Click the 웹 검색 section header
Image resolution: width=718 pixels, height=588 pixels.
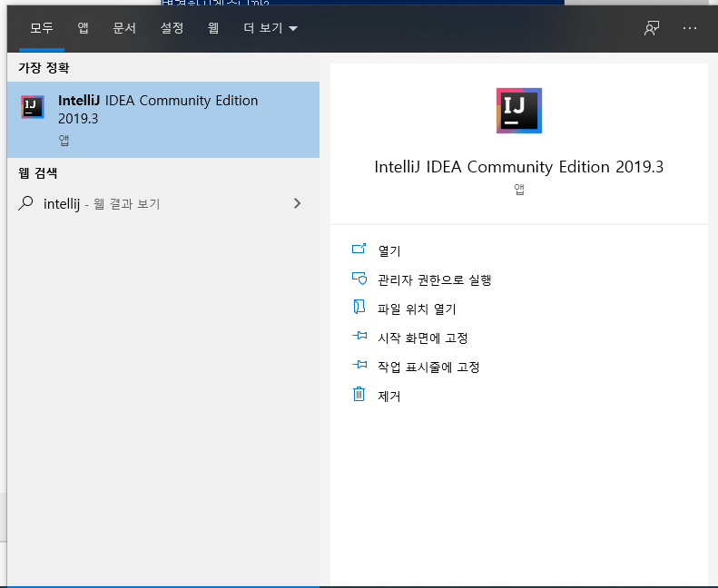[37, 173]
